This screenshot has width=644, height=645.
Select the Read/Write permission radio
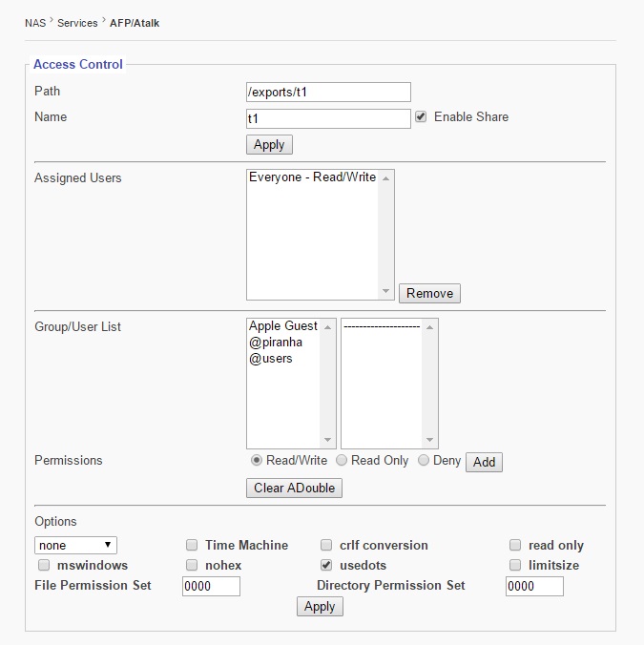pos(256,461)
